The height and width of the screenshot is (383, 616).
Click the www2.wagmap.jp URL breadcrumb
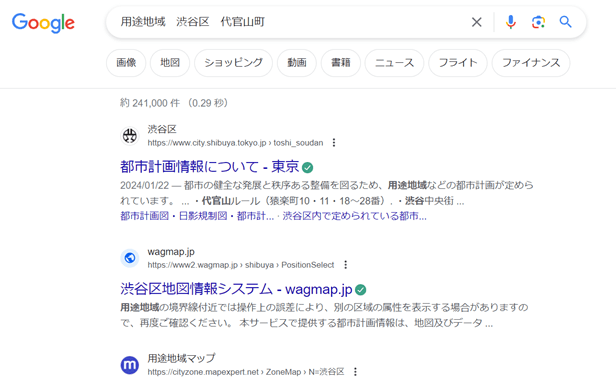point(241,265)
